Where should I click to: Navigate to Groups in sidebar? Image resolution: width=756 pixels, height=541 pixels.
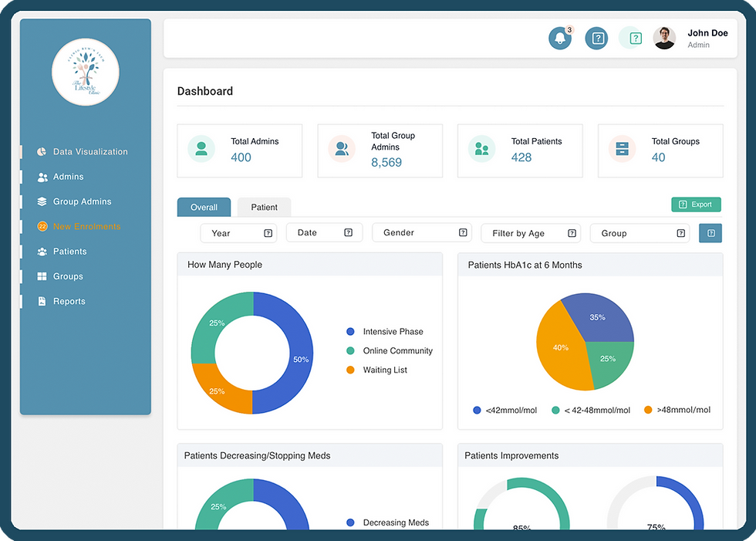point(68,276)
